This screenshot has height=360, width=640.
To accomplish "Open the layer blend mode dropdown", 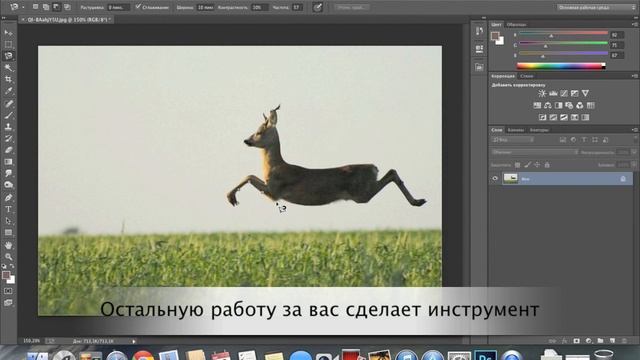I will pos(535,152).
